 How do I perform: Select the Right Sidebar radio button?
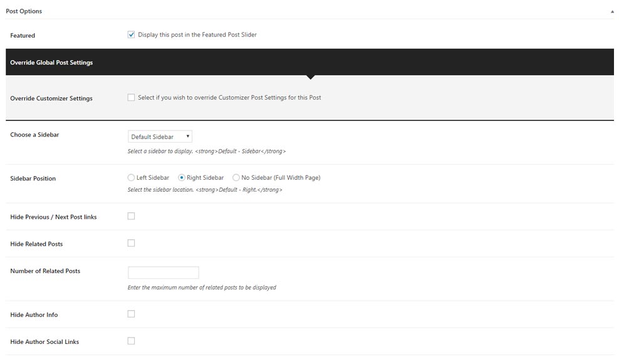pyautogui.click(x=182, y=178)
